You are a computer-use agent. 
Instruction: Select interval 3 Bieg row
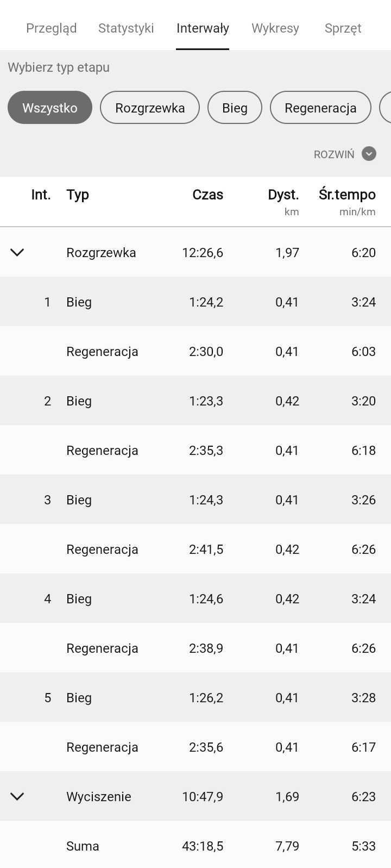coord(195,499)
